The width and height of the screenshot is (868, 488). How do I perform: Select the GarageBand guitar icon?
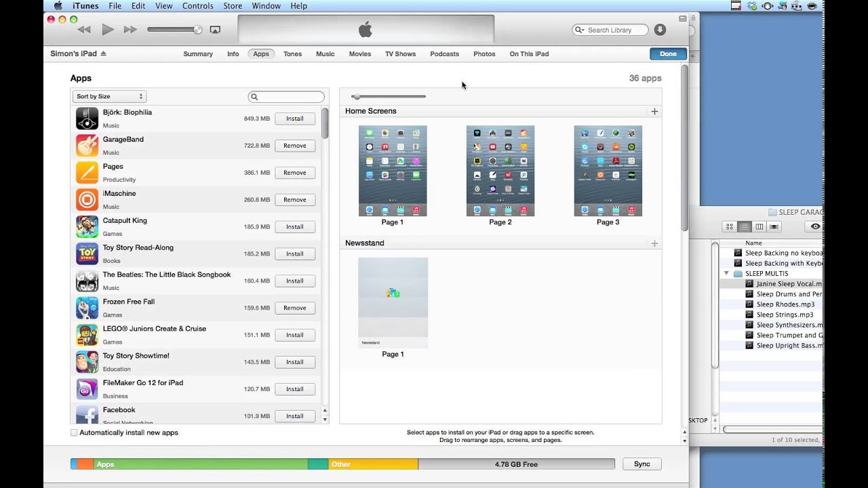(x=87, y=146)
